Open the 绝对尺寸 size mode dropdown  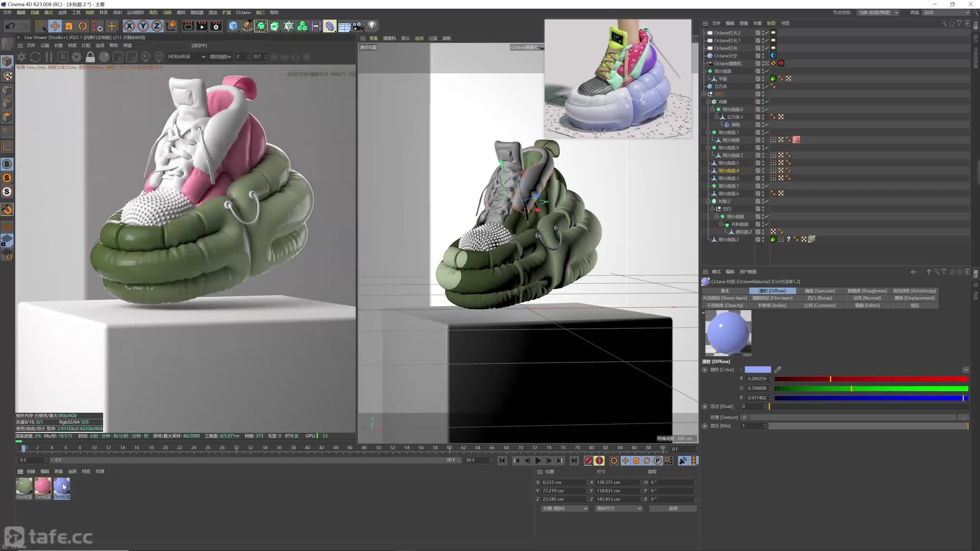tap(619, 509)
